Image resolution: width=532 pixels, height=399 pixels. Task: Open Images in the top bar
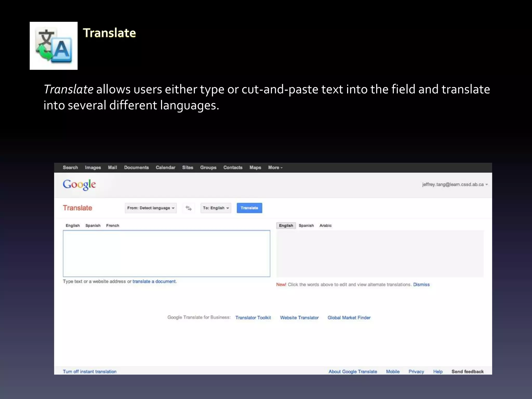[x=93, y=168]
